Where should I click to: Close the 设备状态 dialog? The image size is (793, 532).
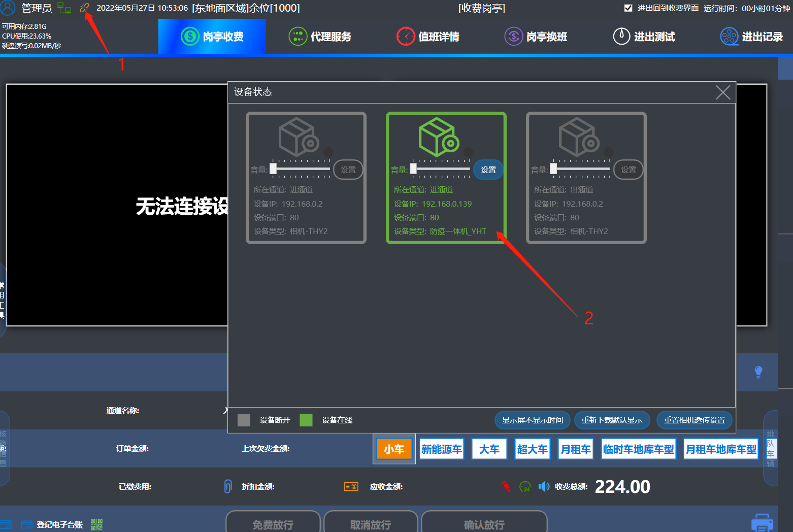pyautogui.click(x=723, y=92)
